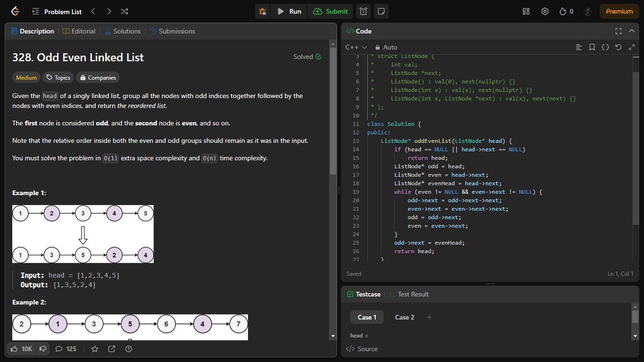Click the curly braces icon
Screen dimensions: 644x362
(605, 47)
